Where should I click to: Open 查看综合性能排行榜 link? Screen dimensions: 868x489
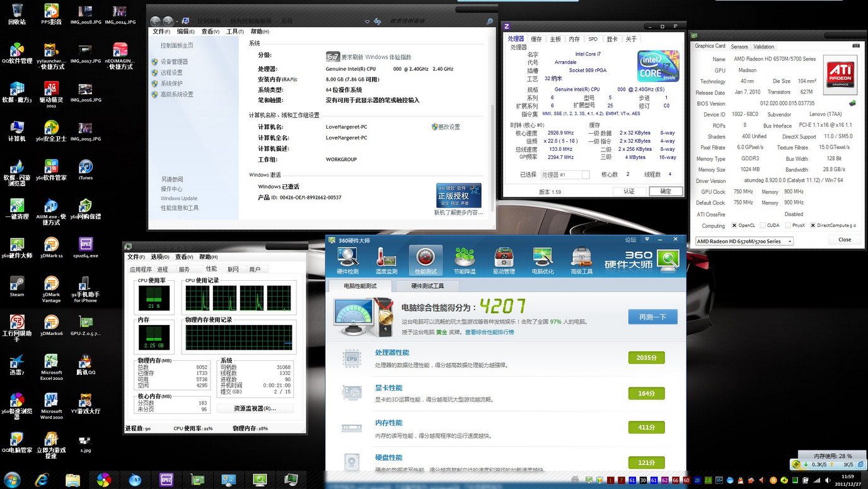[x=489, y=332]
